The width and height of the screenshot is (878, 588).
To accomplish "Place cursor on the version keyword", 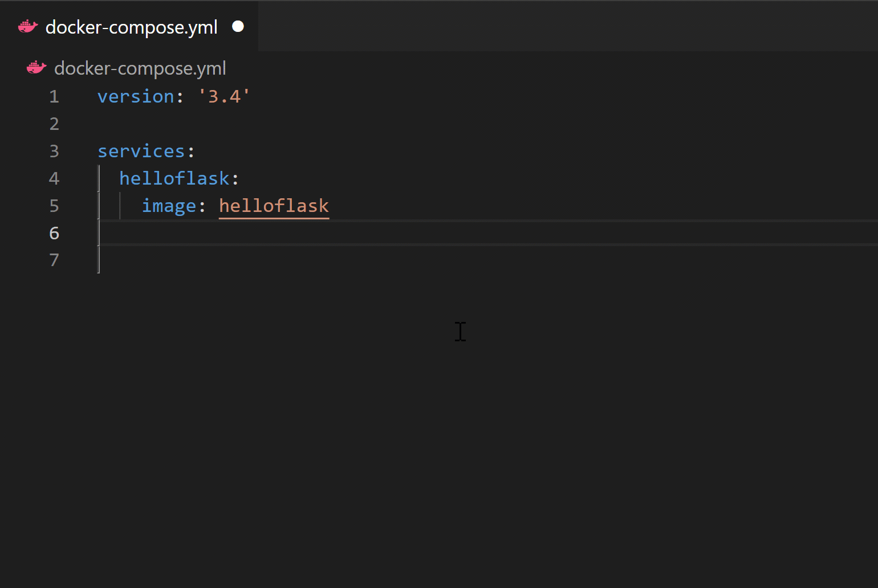I will (136, 96).
